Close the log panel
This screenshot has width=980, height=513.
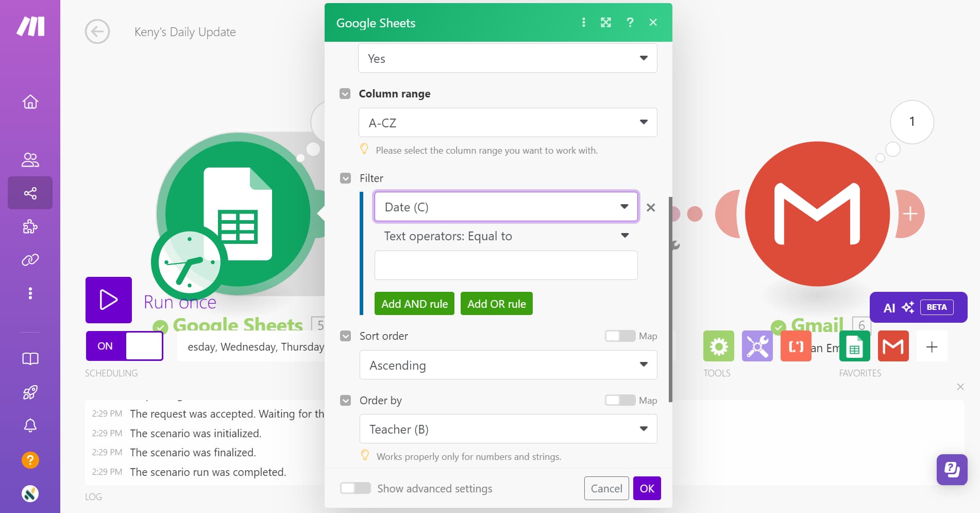click(x=960, y=387)
